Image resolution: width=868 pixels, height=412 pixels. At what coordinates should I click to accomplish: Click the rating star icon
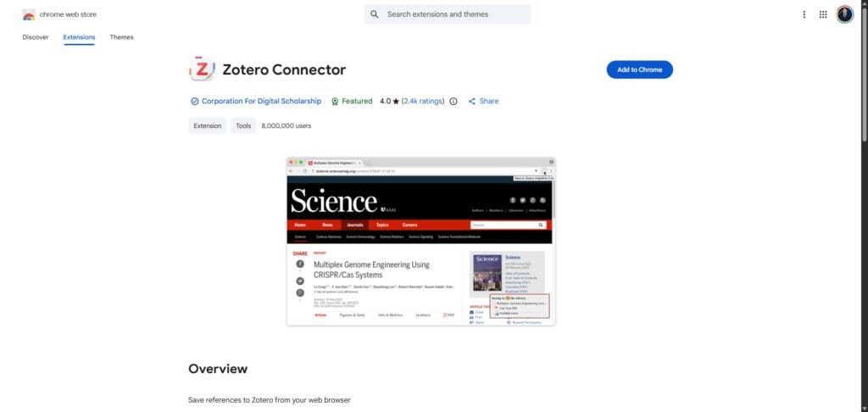[x=396, y=102]
